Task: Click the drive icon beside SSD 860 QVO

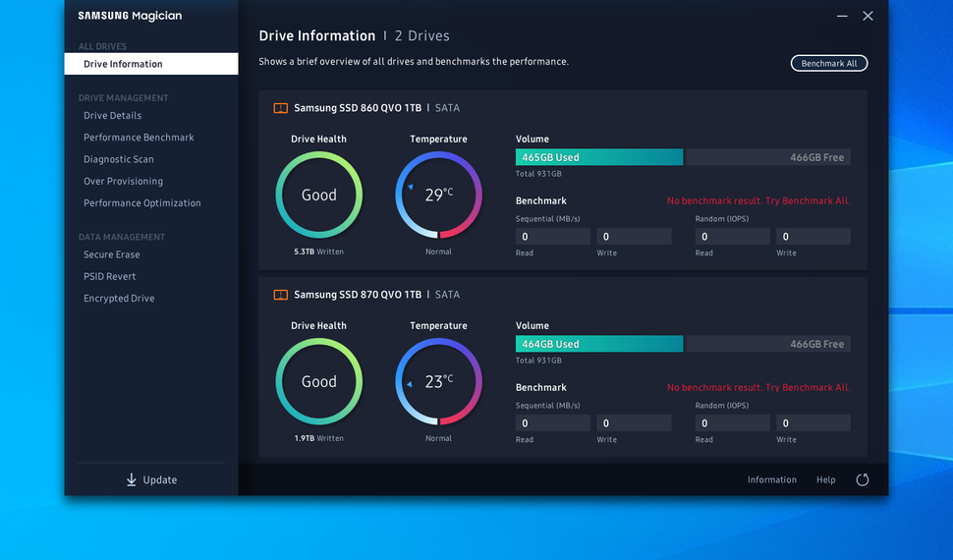Action: (280, 108)
